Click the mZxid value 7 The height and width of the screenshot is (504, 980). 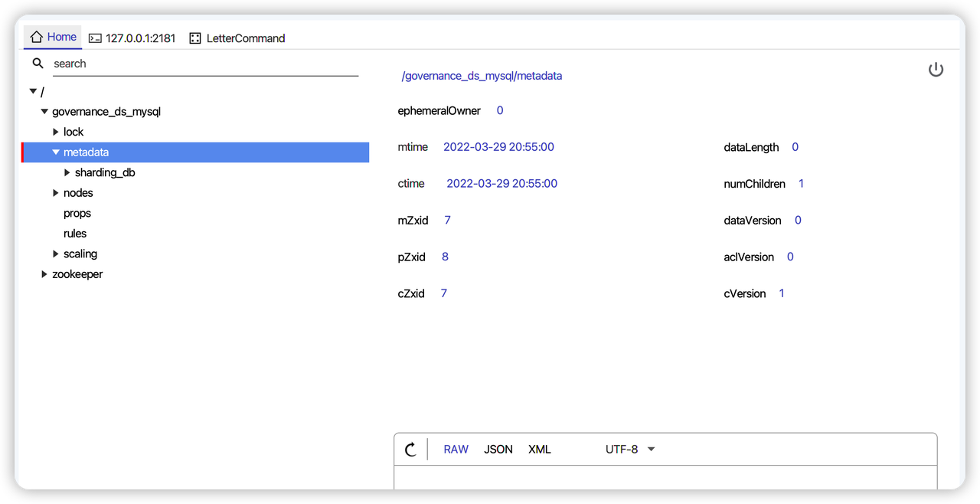(448, 221)
